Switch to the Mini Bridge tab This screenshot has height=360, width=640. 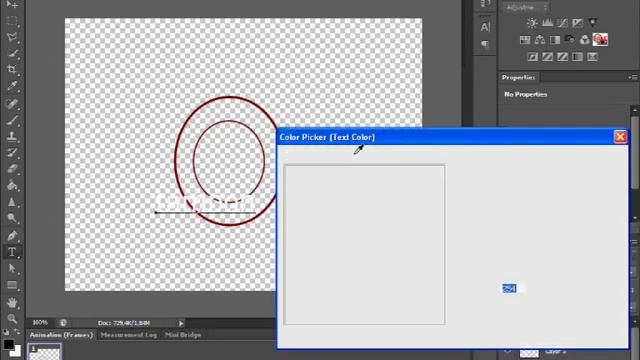tap(183, 335)
